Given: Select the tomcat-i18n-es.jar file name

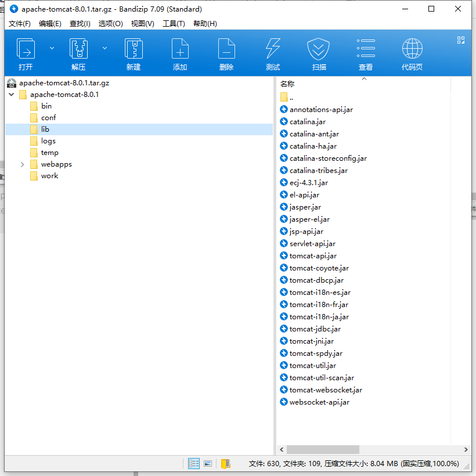Looking at the screenshot, I should tap(320, 293).
